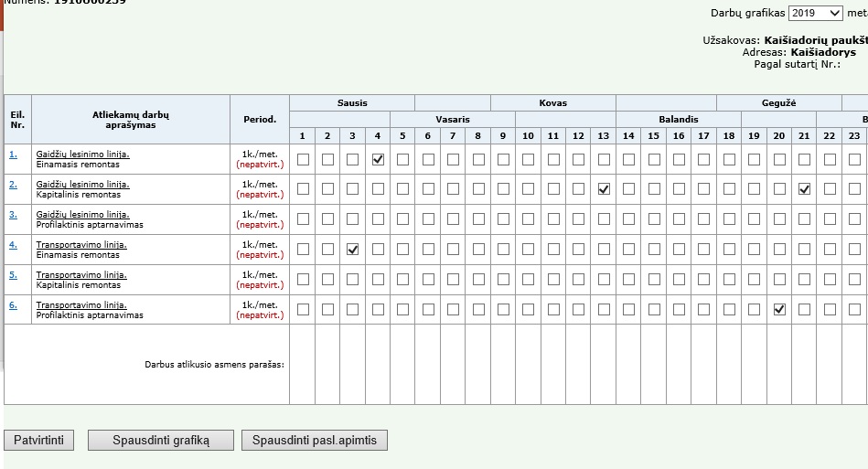Uncheck week 20 checkbox in row 6
Screen dimensions: 868x469
(x=779, y=310)
